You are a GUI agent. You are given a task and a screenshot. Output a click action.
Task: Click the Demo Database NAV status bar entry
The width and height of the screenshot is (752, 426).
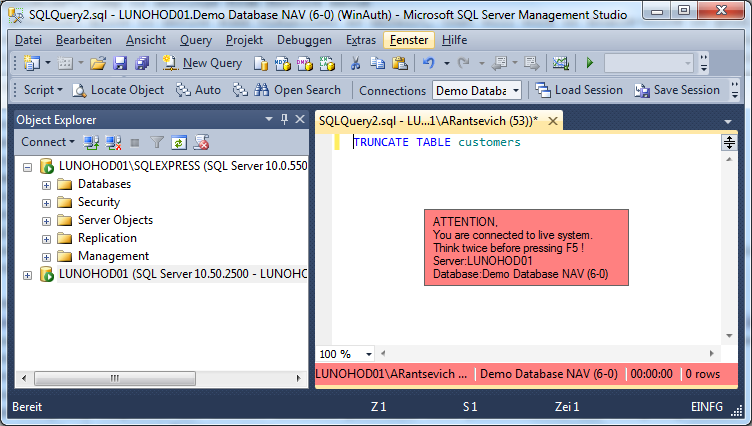pos(549,374)
